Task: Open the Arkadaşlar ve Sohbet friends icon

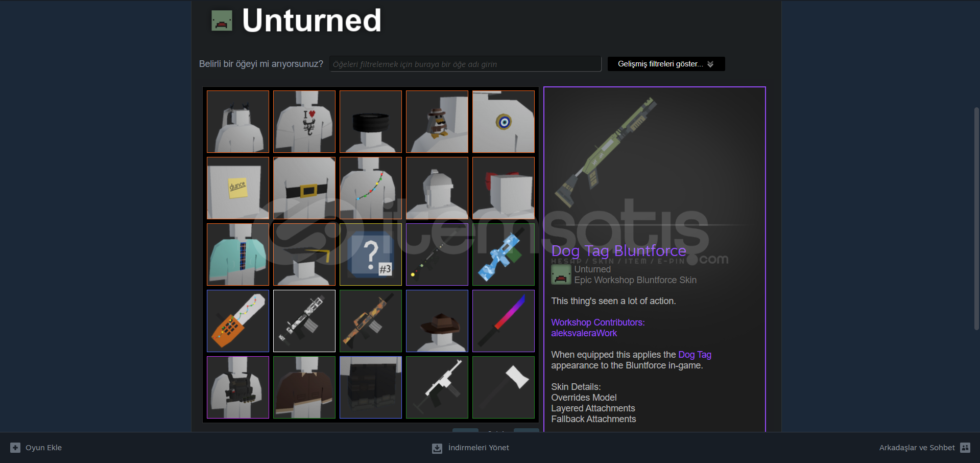Action: pos(965,448)
